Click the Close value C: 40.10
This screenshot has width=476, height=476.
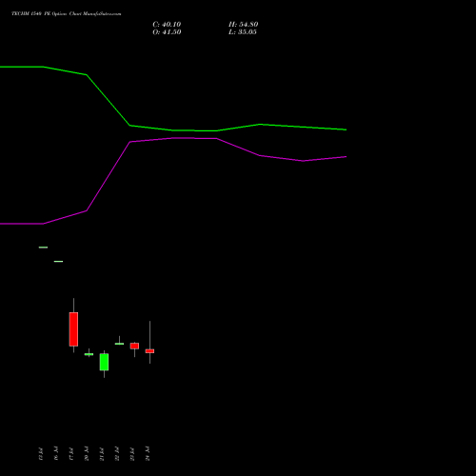click(167, 25)
